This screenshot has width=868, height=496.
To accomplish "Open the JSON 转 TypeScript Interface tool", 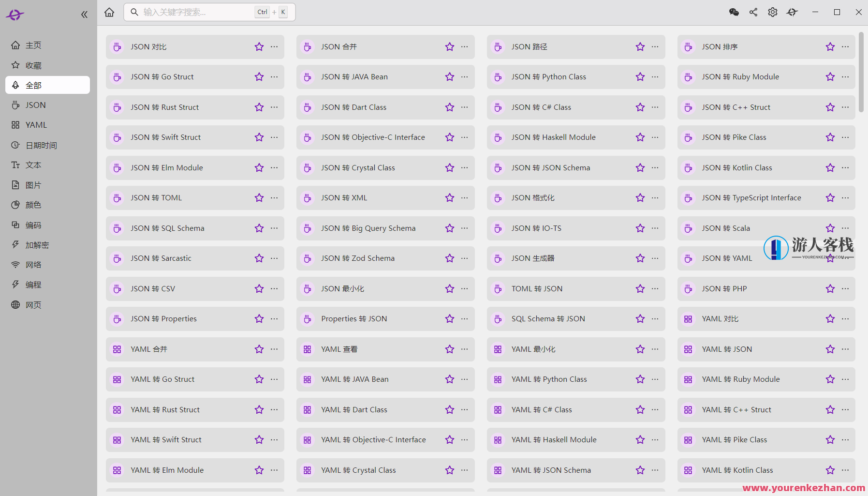I will pyautogui.click(x=751, y=198).
